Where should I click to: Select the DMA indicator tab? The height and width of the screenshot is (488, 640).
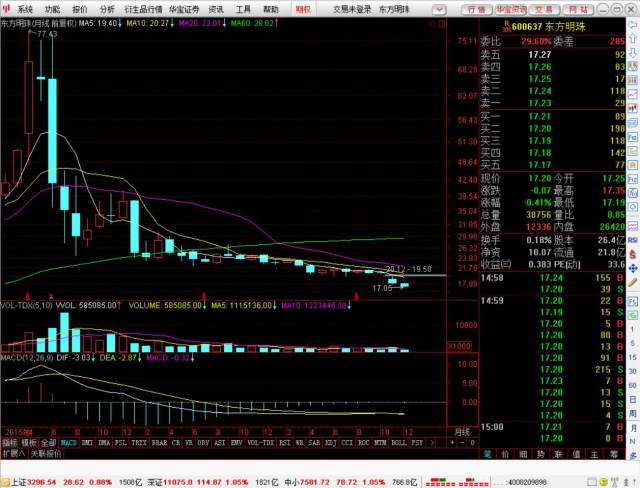pos(104,443)
